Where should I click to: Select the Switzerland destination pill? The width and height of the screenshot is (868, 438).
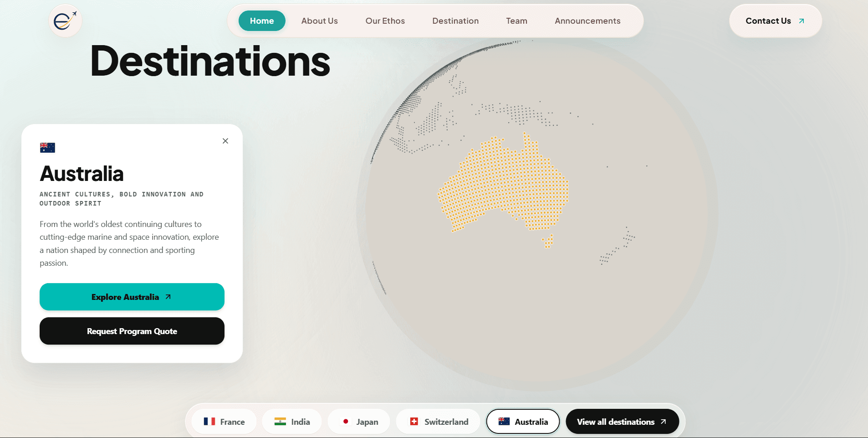[439, 422]
